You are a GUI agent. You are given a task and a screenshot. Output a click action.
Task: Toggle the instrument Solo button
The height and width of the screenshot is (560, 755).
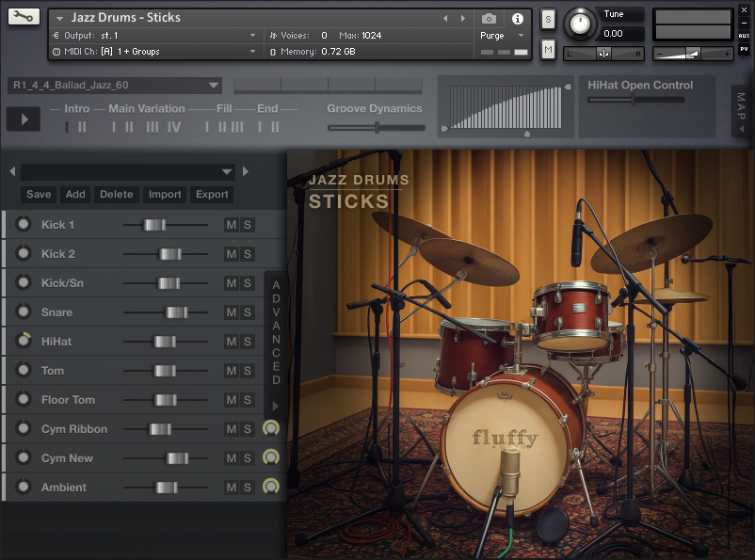(548, 21)
